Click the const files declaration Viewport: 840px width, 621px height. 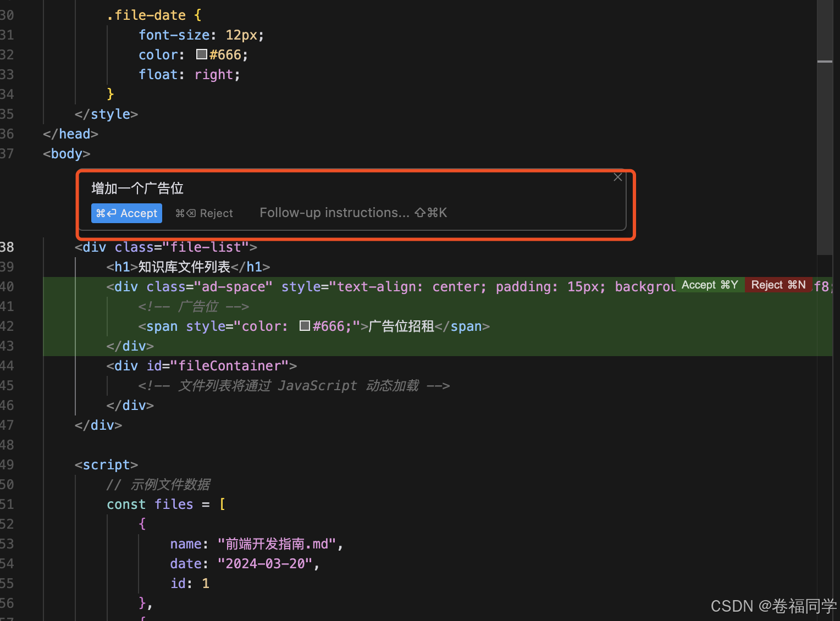[x=166, y=504]
